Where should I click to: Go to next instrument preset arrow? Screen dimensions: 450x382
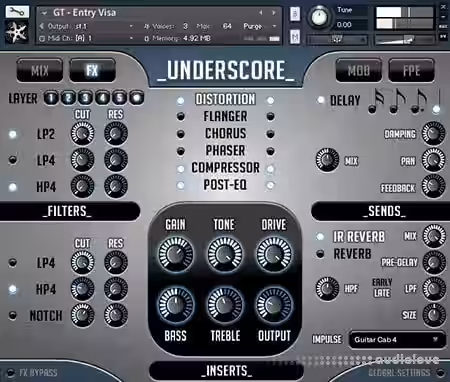(274, 13)
